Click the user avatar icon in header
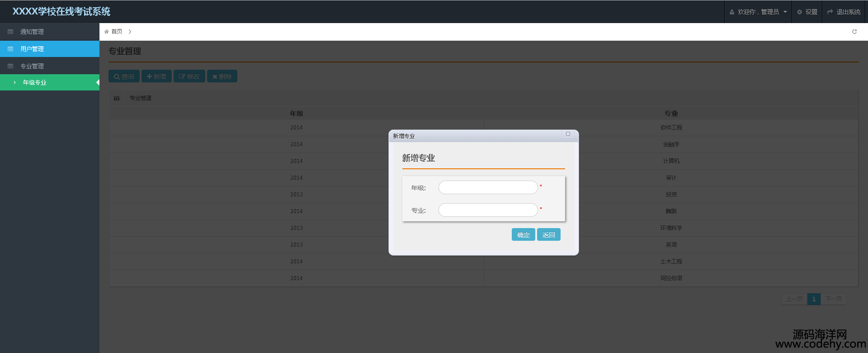 pos(732,12)
